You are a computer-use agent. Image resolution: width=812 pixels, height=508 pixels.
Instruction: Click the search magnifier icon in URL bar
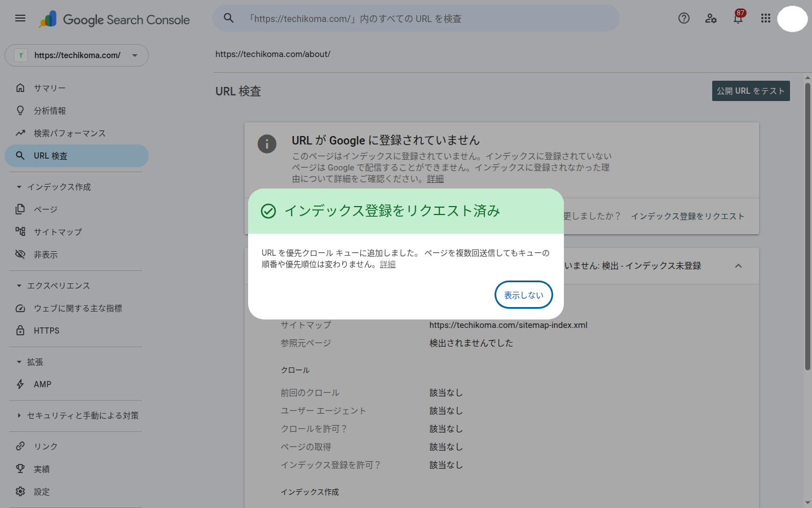pyautogui.click(x=229, y=18)
